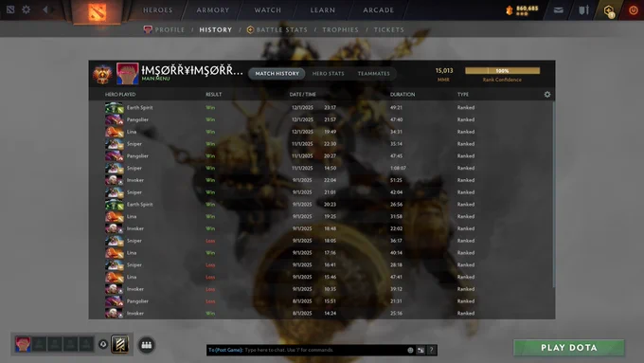644x363 pixels.
Task: Open the chat help question mark
Action: [x=431, y=351]
